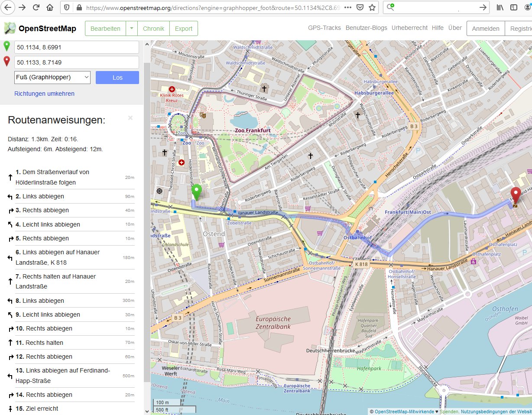Reload the current page
The height and width of the screenshot is (415, 532).
point(36,7)
